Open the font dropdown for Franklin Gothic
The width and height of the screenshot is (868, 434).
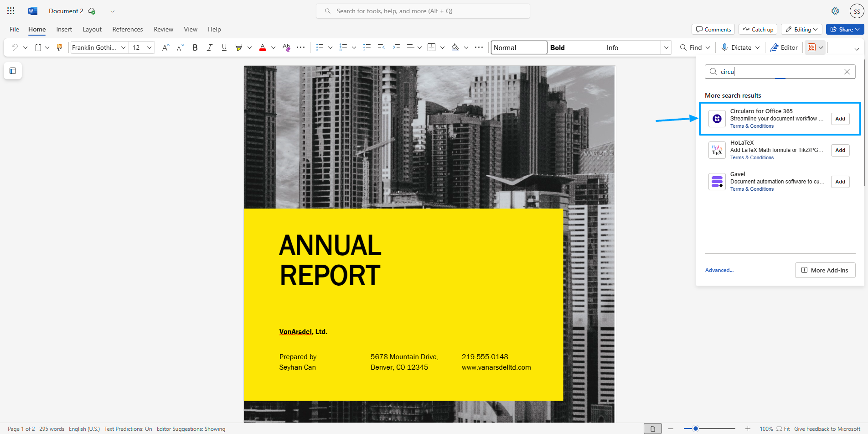point(123,47)
